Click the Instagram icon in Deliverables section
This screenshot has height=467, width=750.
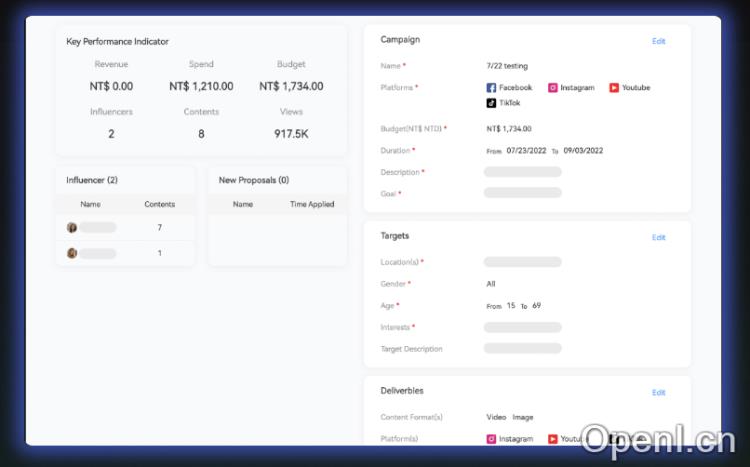pos(491,439)
